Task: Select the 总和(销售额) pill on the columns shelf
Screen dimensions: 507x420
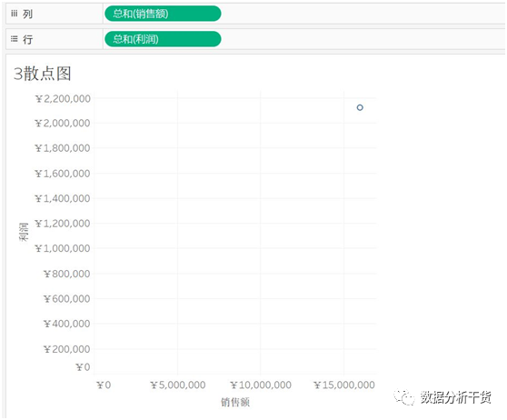Action: (x=163, y=14)
